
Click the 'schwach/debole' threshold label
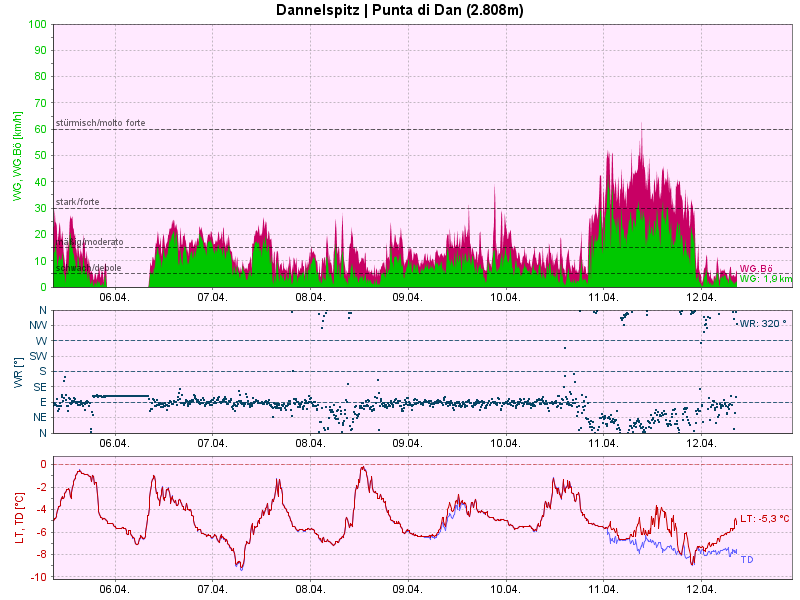coord(88,268)
